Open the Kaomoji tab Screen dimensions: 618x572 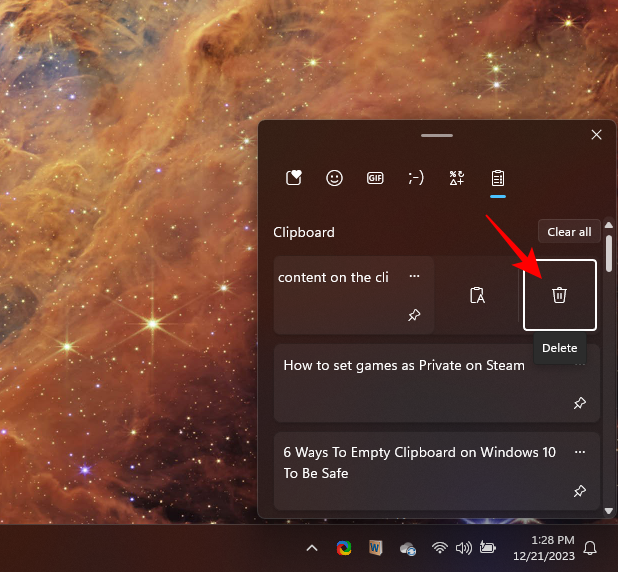tap(416, 178)
